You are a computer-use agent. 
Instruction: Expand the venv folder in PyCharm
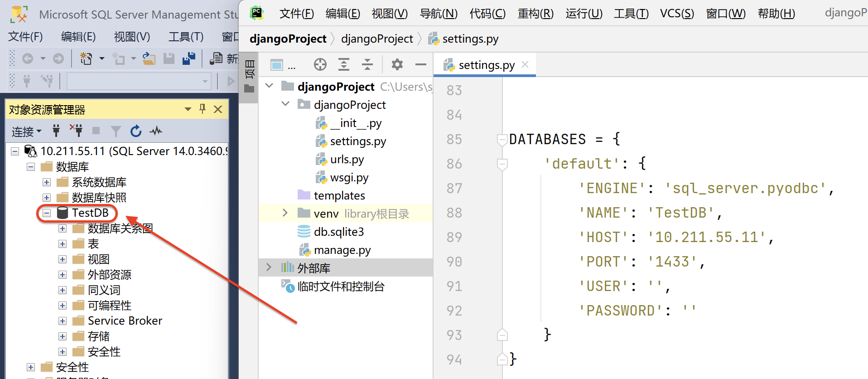285,213
